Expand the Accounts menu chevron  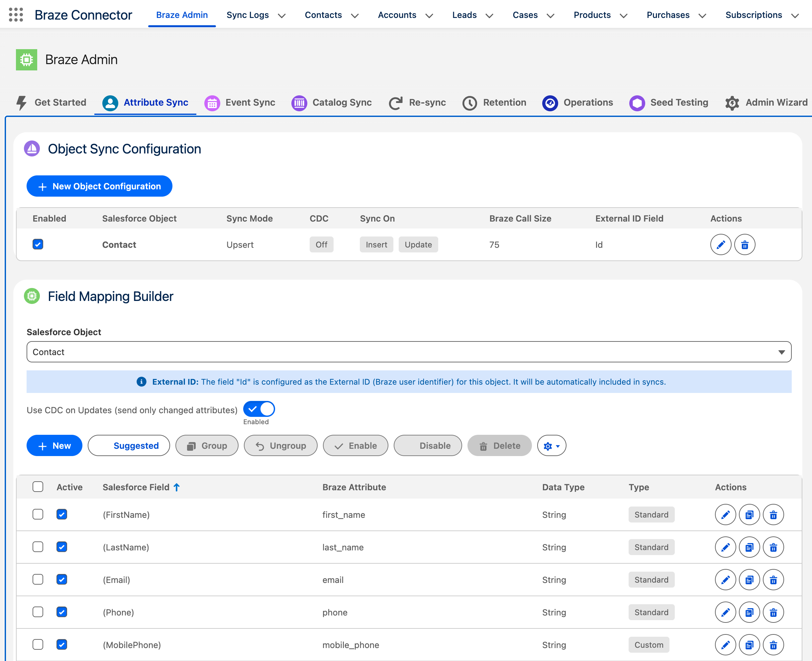click(x=429, y=16)
